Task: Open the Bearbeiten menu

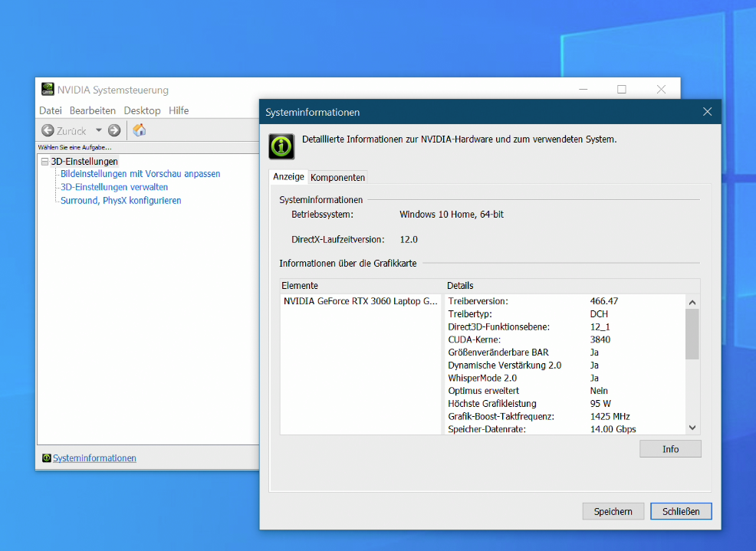Action: tap(93, 110)
